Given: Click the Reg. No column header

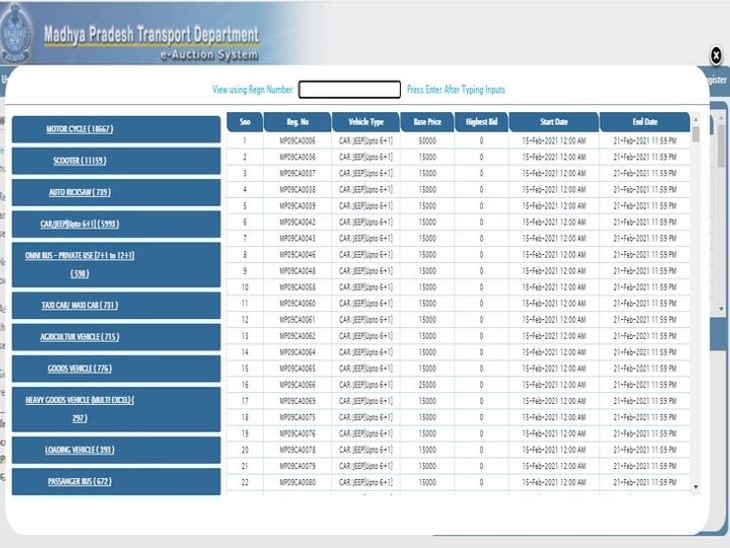Looking at the screenshot, I should tap(297, 122).
